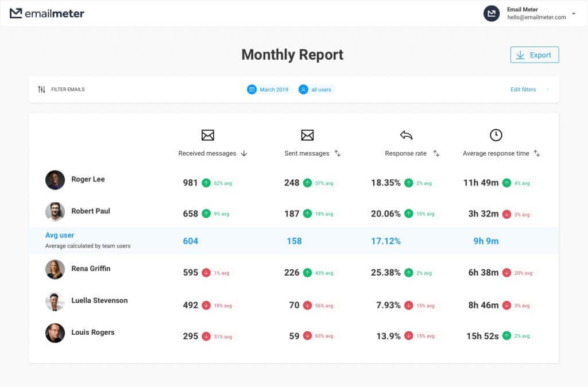The width and height of the screenshot is (588, 387).
Task: Select the Avg user row label
Action: (60, 235)
